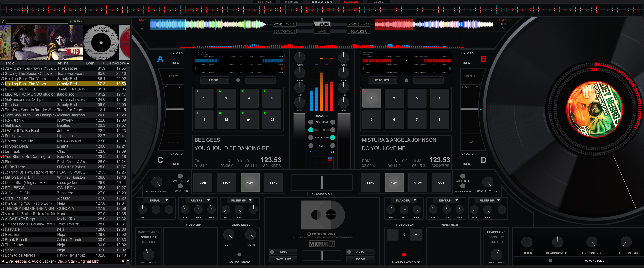Click the music note icon beside Funkytown
Image resolution: width=644 pixels, height=268 pixels.
click(x=2, y=136)
